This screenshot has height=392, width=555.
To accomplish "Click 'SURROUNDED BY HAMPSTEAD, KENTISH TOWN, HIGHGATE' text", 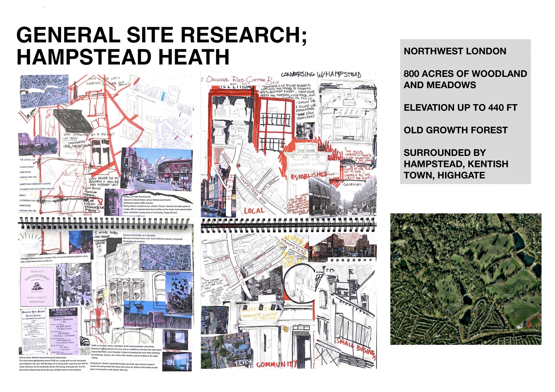I will tap(456, 164).
